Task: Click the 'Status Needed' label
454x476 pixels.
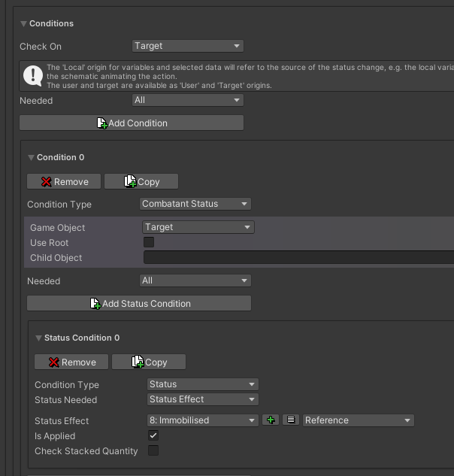Action: (66, 400)
